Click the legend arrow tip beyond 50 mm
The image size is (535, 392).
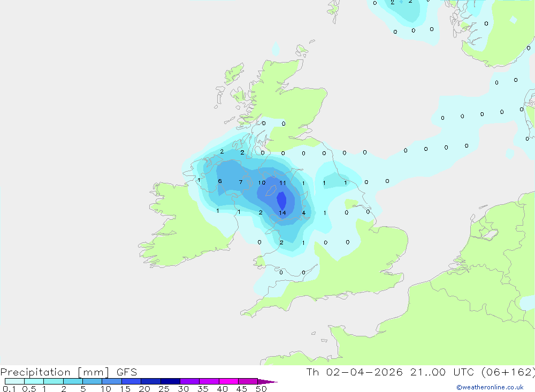(268, 382)
